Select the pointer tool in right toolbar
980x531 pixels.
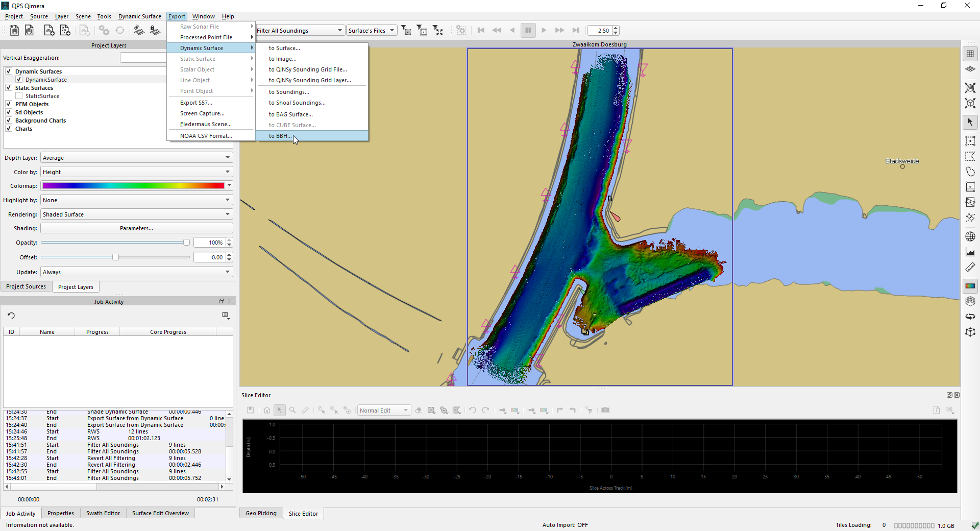coord(970,123)
